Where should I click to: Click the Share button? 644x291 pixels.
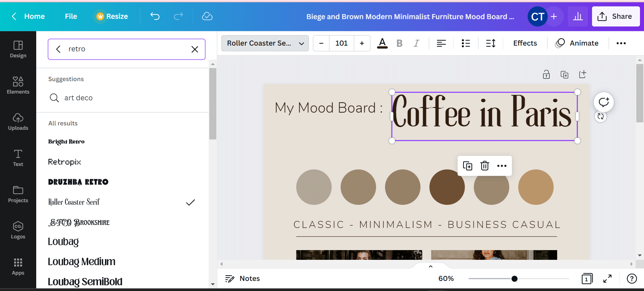(615, 16)
